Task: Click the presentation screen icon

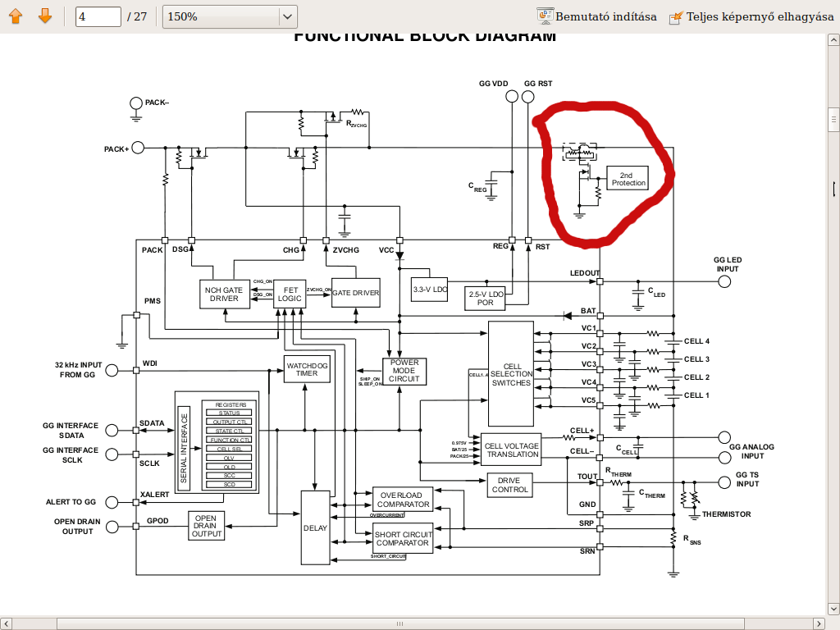Action: (x=545, y=16)
